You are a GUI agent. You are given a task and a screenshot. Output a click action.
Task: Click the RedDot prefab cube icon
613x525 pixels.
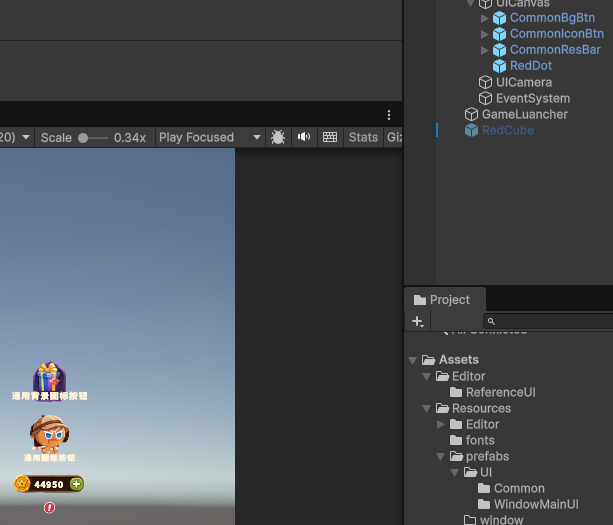pyautogui.click(x=499, y=66)
